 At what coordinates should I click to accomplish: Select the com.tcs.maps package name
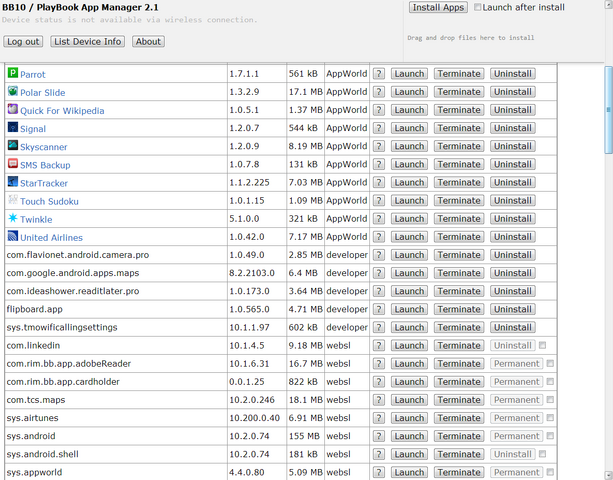pos(36,400)
